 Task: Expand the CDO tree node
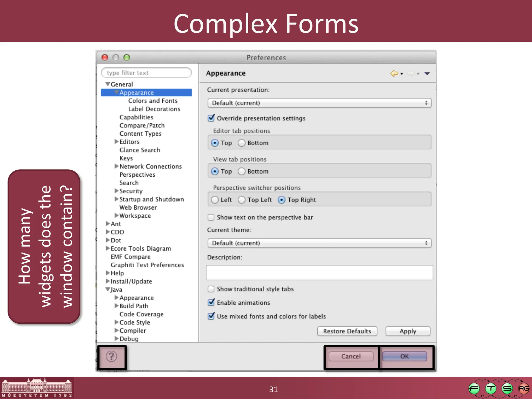click(108, 232)
